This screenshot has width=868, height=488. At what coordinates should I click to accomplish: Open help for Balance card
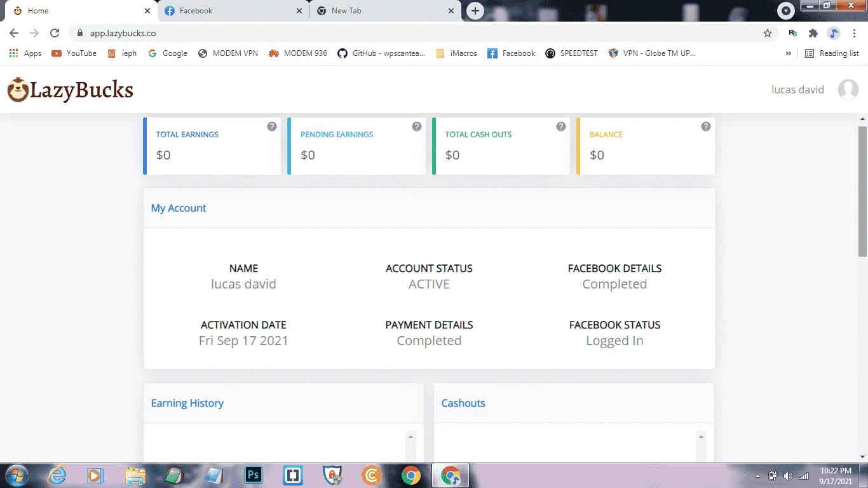pyautogui.click(x=706, y=126)
